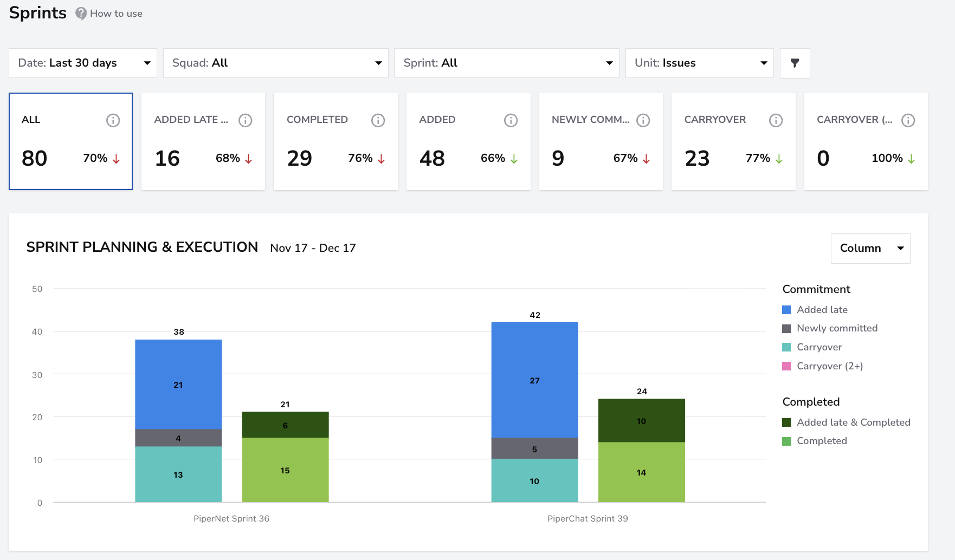Click info icon on CARRYOVER card
This screenshot has width=955, height=560.
(776, 120)
